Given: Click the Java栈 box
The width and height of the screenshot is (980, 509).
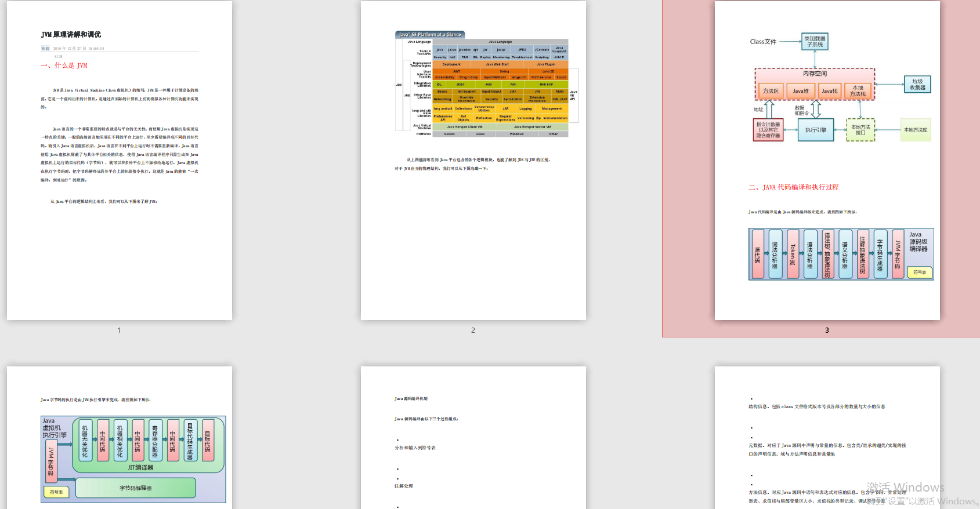Looking at the screenshot, I should [830, 91].
